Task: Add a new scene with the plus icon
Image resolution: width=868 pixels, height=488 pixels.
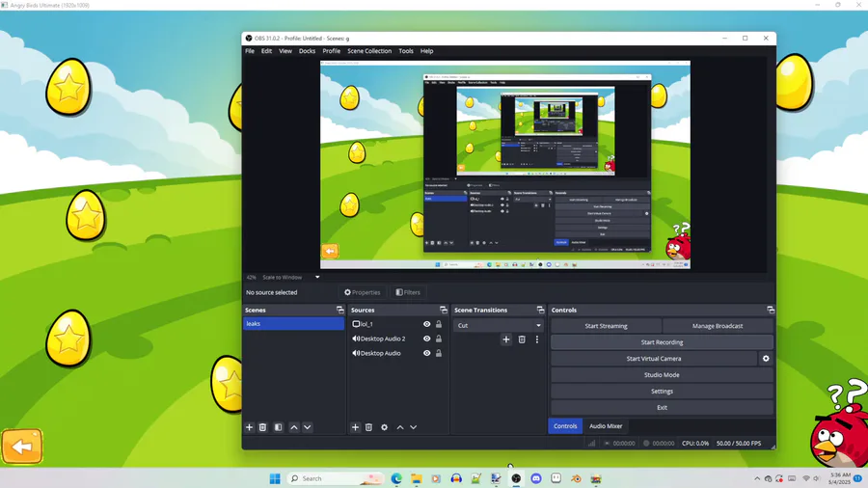Action: [x=249, y=427]
